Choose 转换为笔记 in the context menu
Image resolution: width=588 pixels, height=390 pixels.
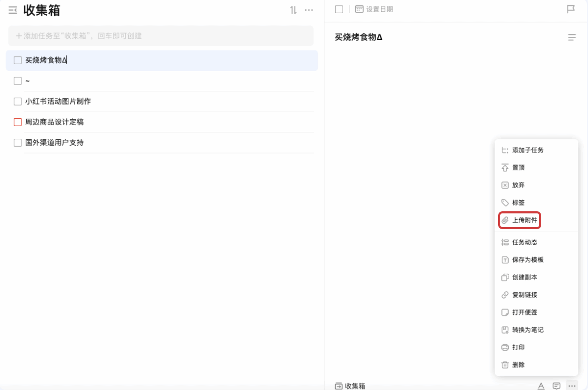[x=527, y=330]
